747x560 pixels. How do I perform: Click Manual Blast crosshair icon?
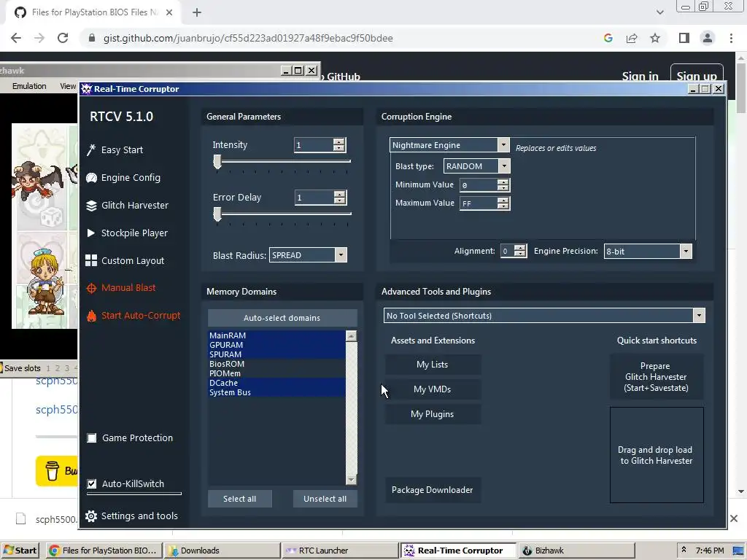click(91, 288)
